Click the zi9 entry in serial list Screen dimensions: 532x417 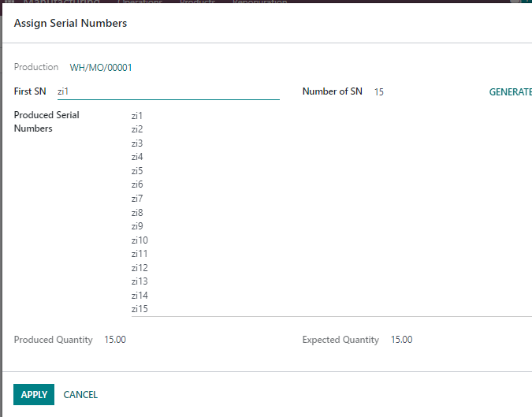137,226
